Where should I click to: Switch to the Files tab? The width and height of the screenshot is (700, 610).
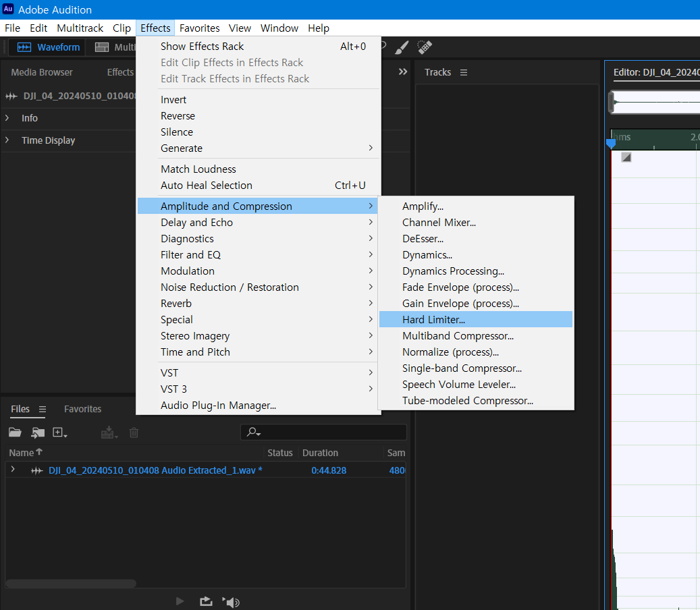[20, 409]
